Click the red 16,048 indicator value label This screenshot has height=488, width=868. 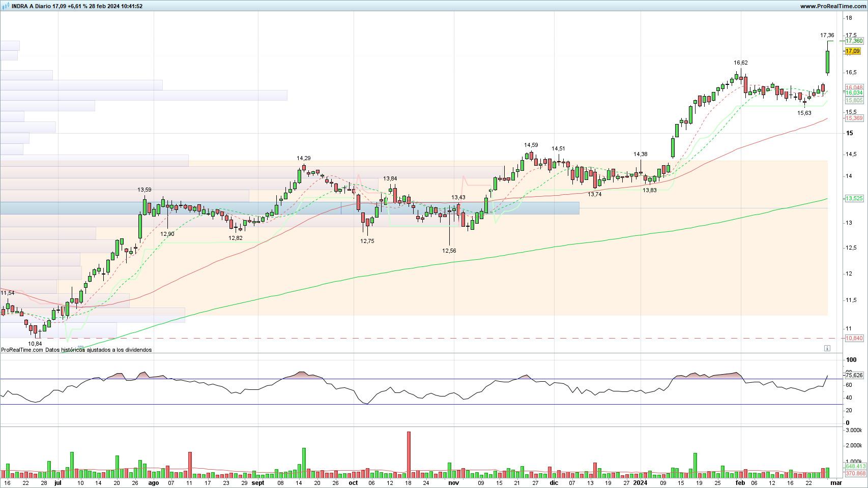click(x=854, y=87)
